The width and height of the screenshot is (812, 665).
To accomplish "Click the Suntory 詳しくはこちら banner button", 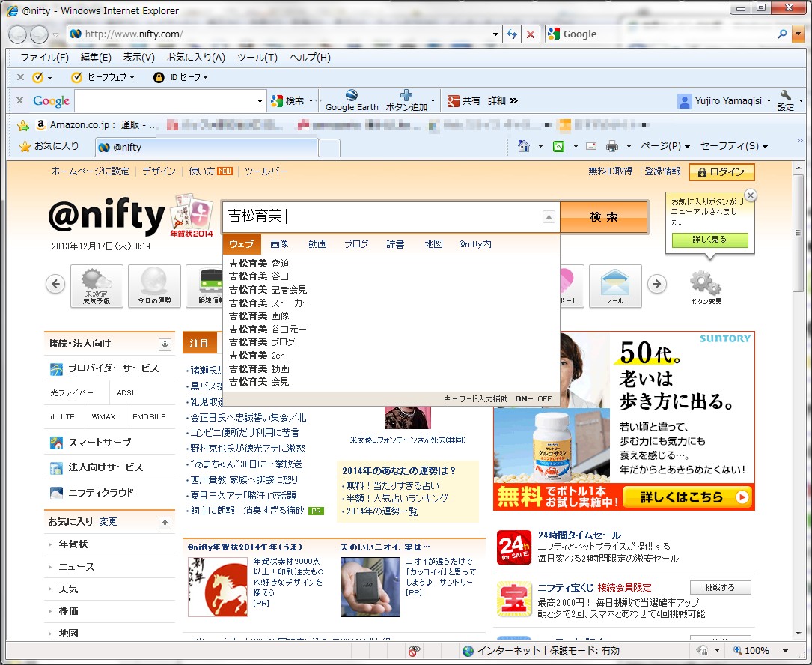I will coord(686,497).
